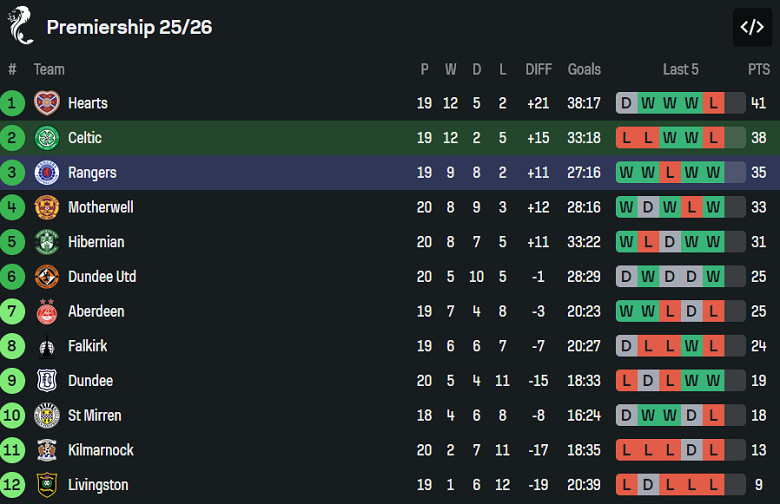Click the Premiership league lion logo

click(21, 26)
